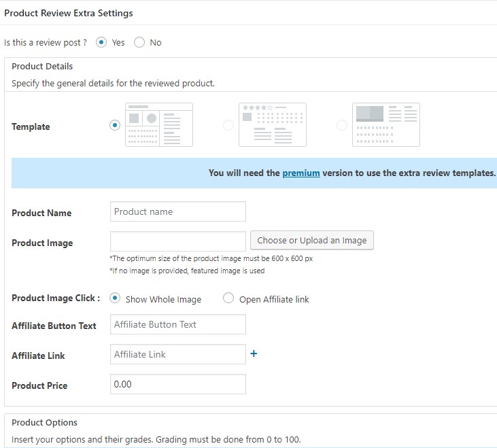Select the first review template thumbnail
The image size is (497, 448).
(159, 124)
